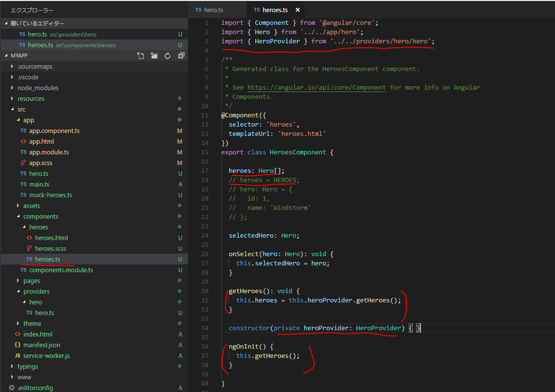555x392 pixels.
Task: Open heroes.html in the file tree
Action: click(x=95, y=238)
